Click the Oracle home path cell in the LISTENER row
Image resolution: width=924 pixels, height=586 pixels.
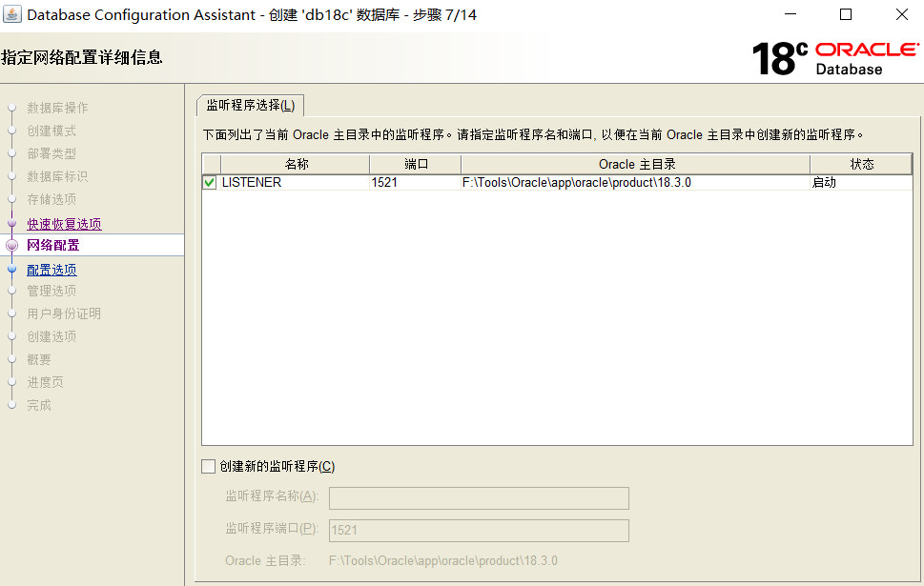636,183
